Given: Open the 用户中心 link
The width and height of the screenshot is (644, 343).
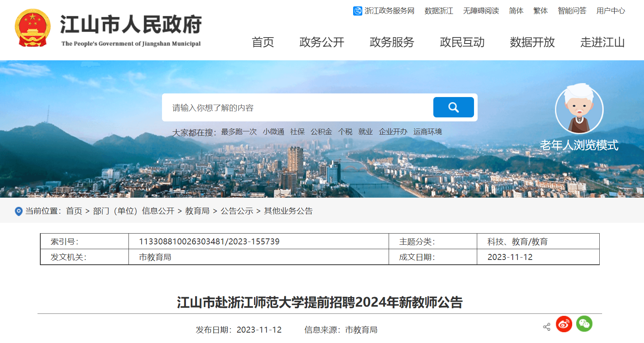Looking at the screenshot, I should (x=610, y=11).
